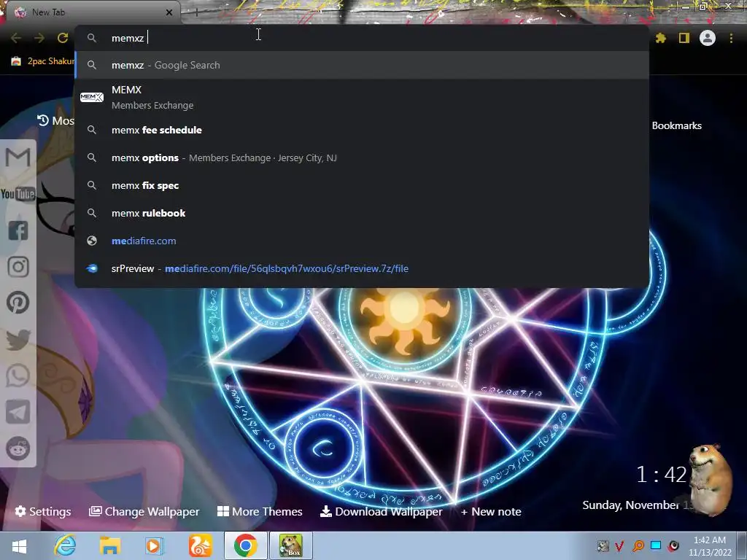Click the blue monitor tray icon
The width and height of the screenshot is (747, 560).
point(656,545)
